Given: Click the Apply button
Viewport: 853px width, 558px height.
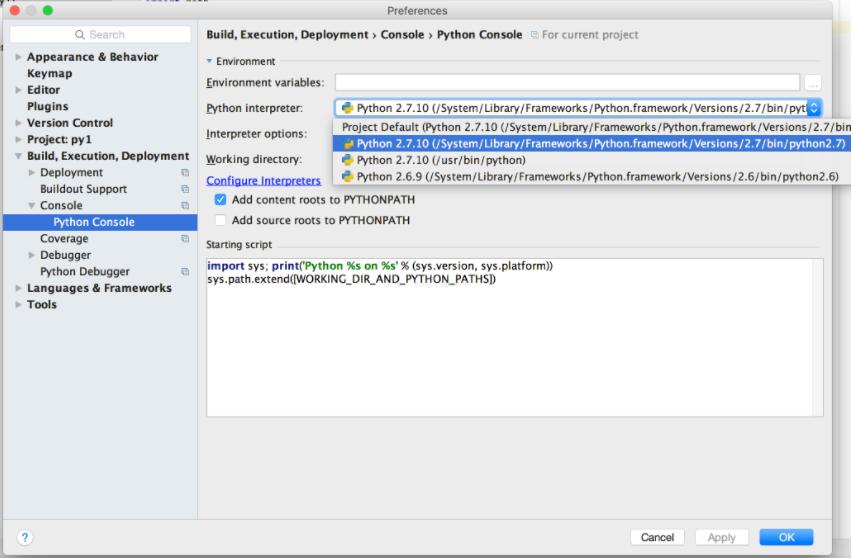Looking at the screenshot, I should coord(721,537).
